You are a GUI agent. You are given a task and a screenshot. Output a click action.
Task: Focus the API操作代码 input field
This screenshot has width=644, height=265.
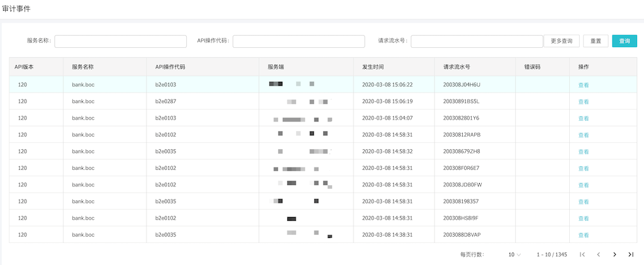(299, 41)
